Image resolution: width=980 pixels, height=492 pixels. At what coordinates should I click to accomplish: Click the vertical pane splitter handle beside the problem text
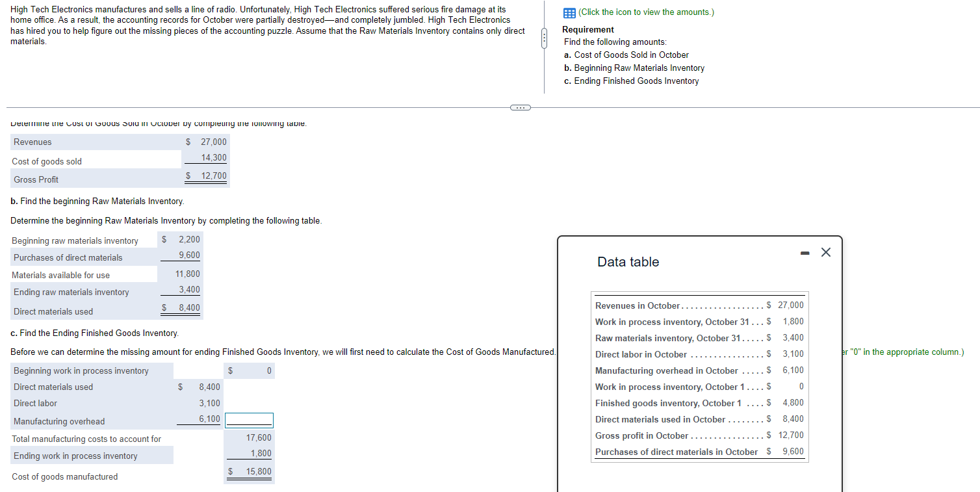pyautogui.click(x=544, y=39)
